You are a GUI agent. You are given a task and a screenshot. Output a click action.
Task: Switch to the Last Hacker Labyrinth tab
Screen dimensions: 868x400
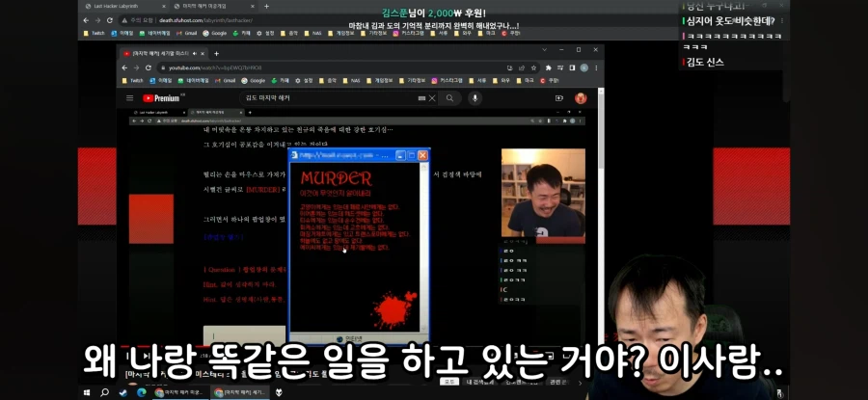click(122, 6)
